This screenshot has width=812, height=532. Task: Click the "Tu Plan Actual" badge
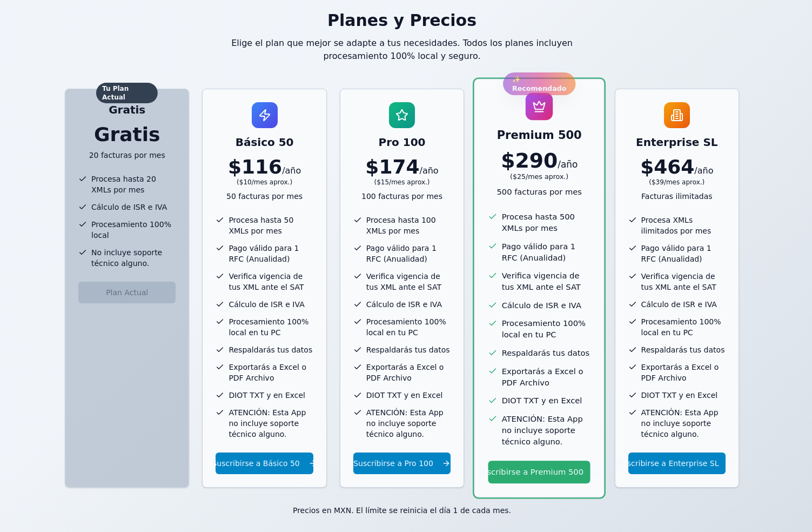tap(127, 93)
